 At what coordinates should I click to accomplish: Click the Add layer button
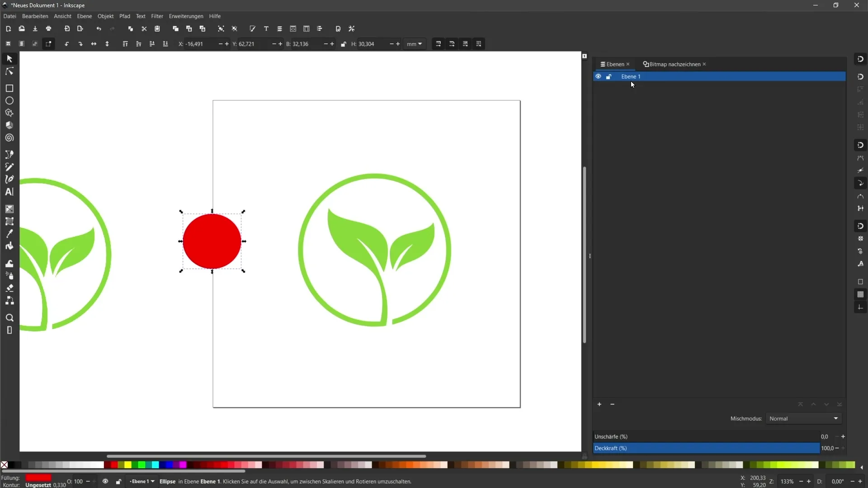tap(599, 404)
